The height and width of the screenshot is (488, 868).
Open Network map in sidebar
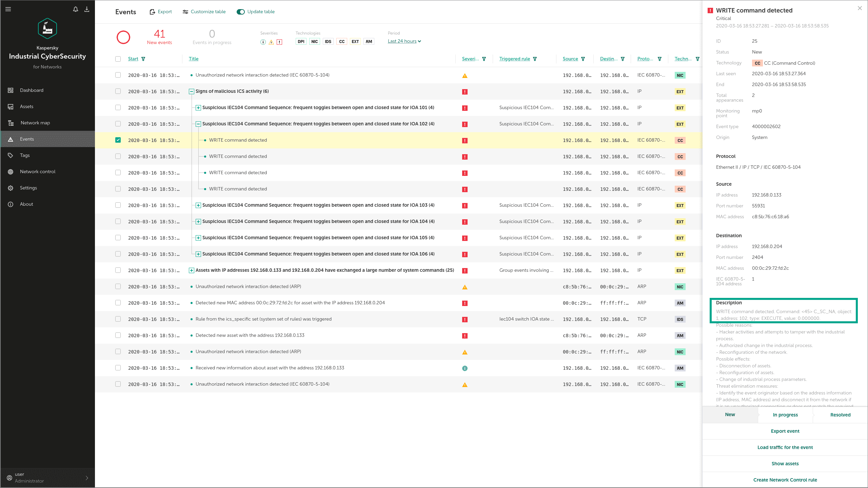coord(35,123)
